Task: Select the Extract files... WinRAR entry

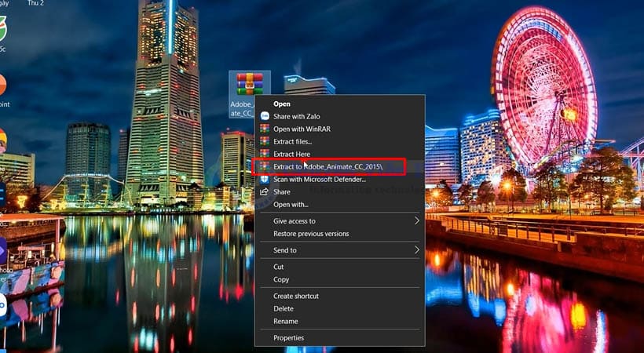Action: [292, 141]
